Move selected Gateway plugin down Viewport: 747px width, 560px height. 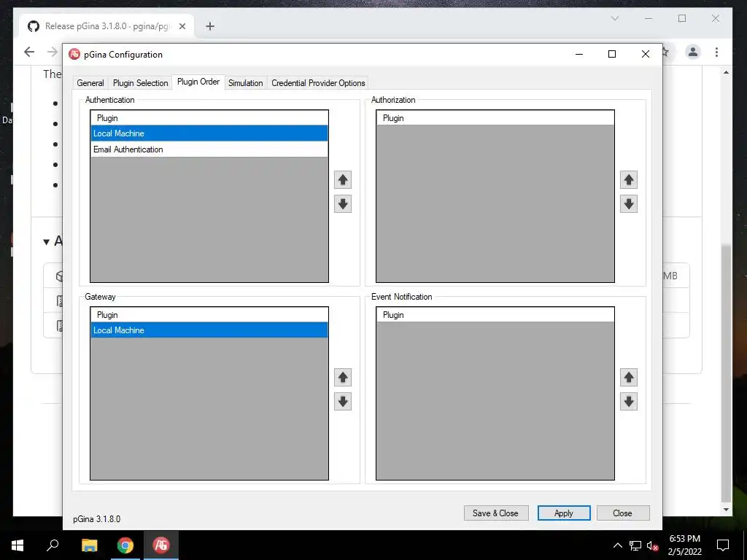(x=343, y=402)
